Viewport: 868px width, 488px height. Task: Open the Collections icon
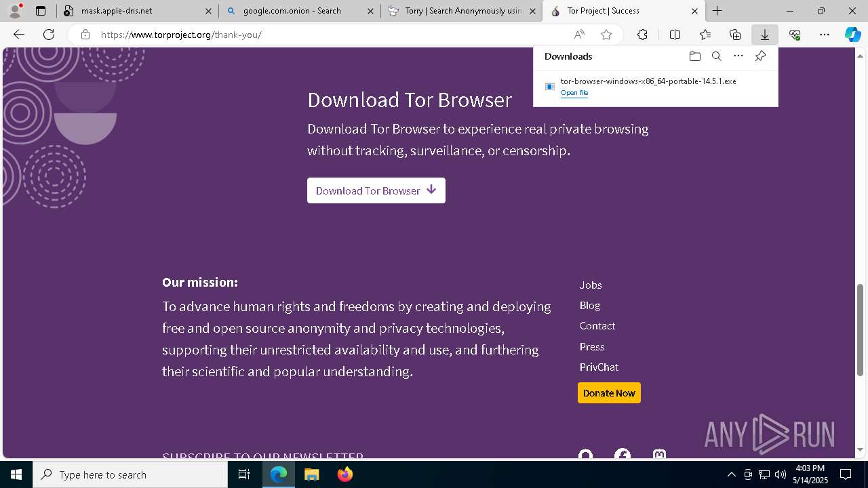click(735, 35)
